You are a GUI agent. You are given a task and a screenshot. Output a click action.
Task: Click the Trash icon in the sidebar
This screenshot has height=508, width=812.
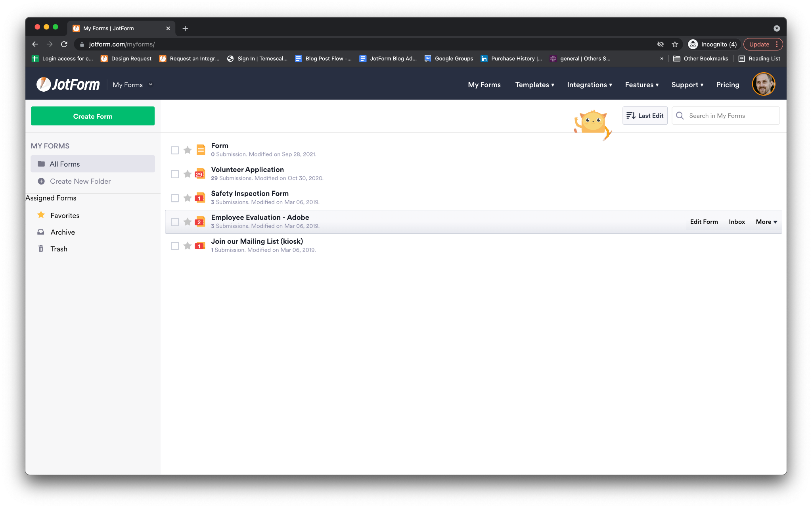point(41,249)
